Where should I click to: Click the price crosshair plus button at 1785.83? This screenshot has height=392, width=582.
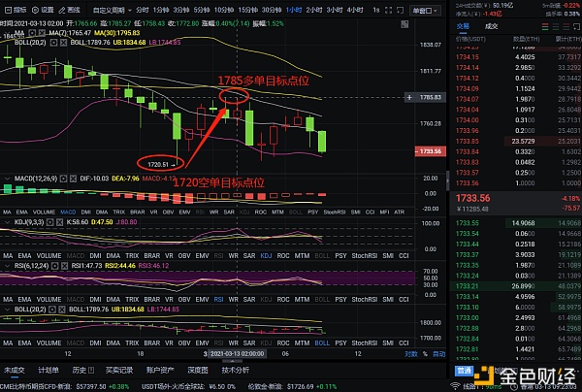tap(409, 98)
